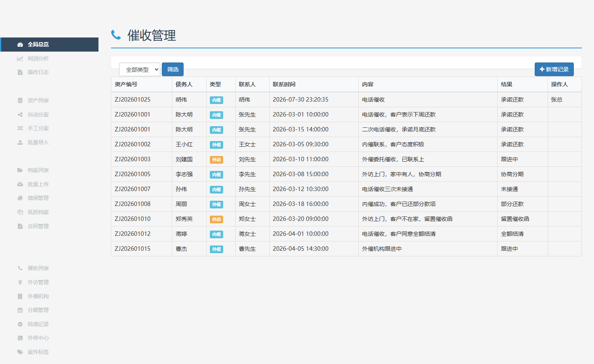Open 档案列表 folder icon in sidebar
This screenshot has height=364, width=594.
click(x=20, y=170)
